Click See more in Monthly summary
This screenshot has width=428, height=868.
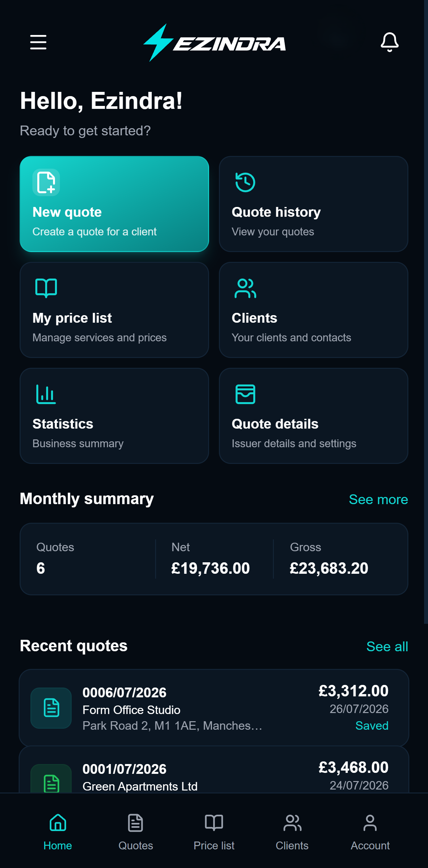click(378, 499)
